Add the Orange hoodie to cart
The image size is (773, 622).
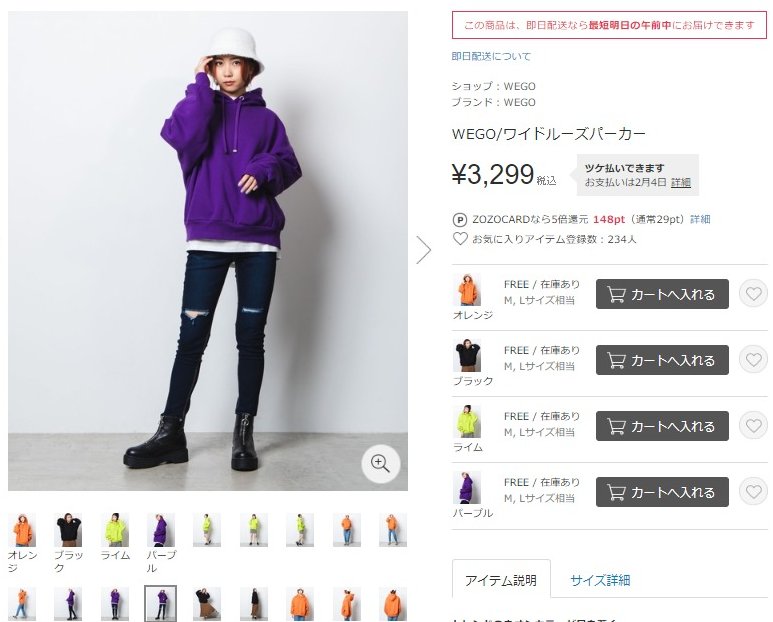662,294
